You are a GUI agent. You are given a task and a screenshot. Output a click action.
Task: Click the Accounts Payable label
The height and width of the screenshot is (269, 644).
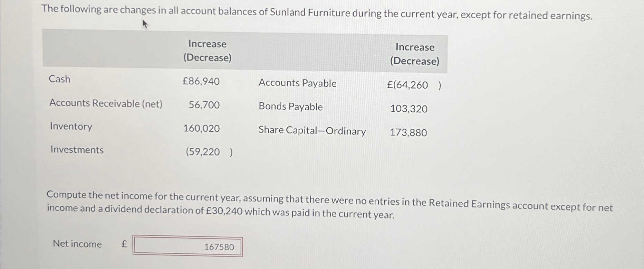pos(298,83)
